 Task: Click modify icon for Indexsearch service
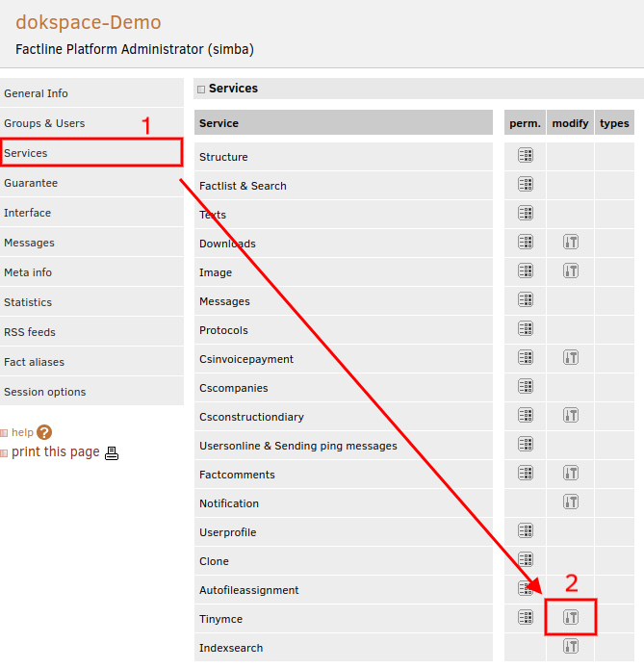571,646
